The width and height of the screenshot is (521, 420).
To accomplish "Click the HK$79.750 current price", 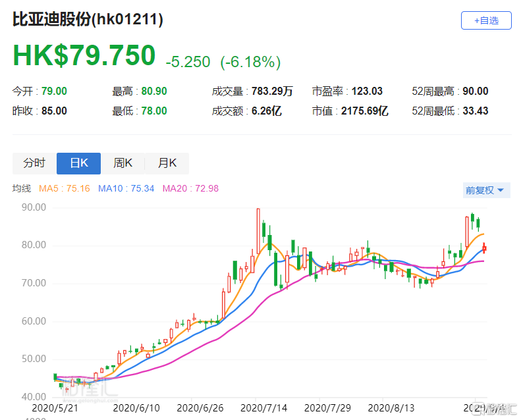I will click(84, 57).
